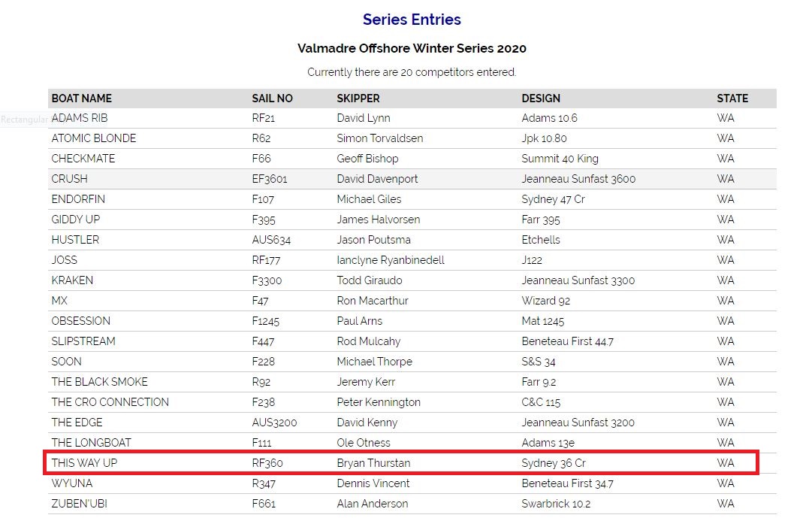Click the Valmadre Offshore Winter Series 2020 title
Viewport: 812px width, 518px height.
(412, 48)
